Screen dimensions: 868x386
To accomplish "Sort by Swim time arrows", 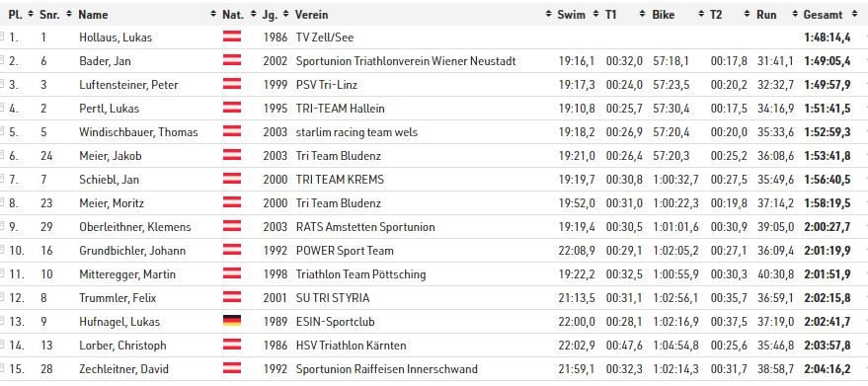I will click(x=596, y=15).
